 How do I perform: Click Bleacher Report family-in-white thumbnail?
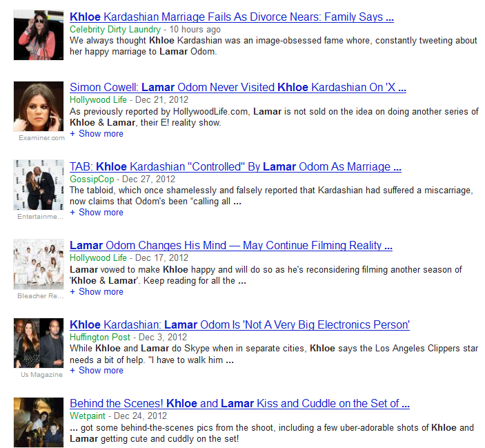click(x=39, y=264)
